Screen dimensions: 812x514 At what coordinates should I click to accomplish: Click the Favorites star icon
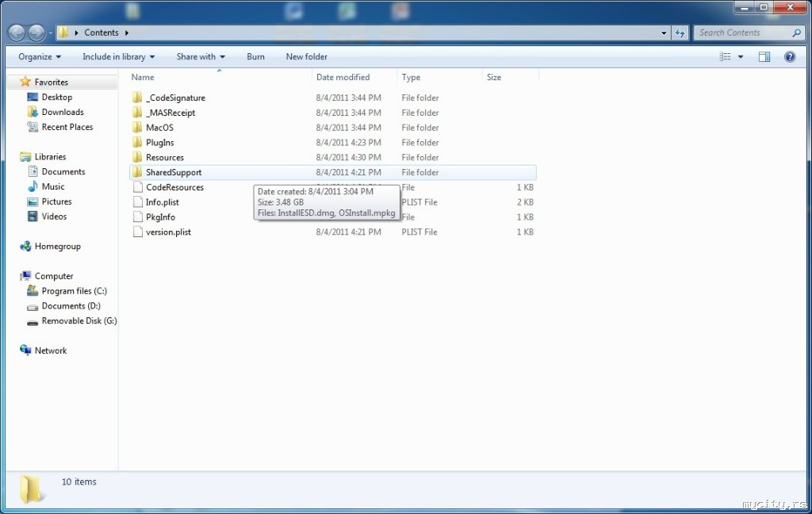(x=25, y=82)
